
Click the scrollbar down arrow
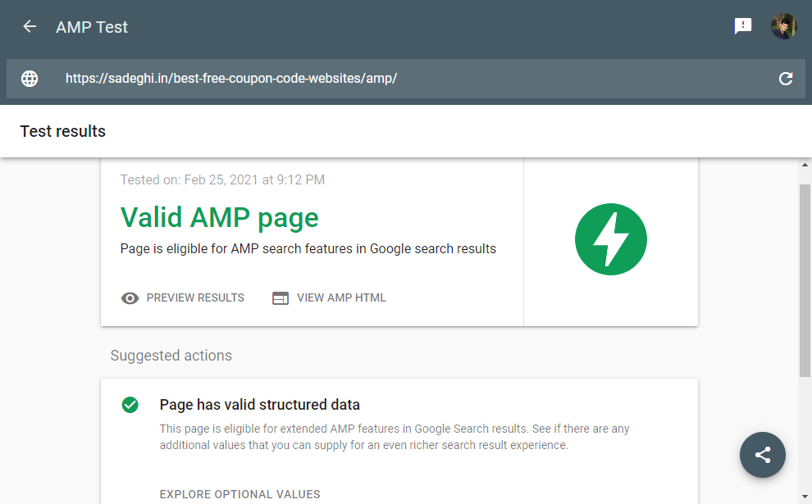(805, 497)
